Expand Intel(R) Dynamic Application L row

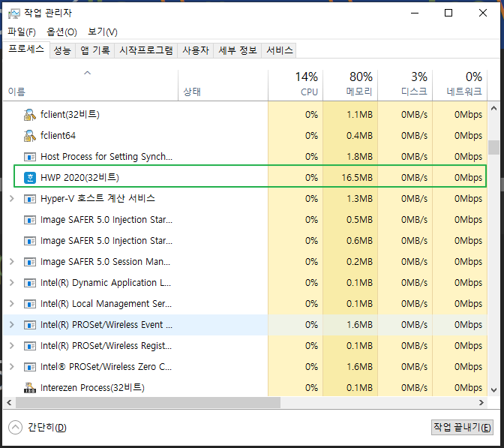[12, 283]
